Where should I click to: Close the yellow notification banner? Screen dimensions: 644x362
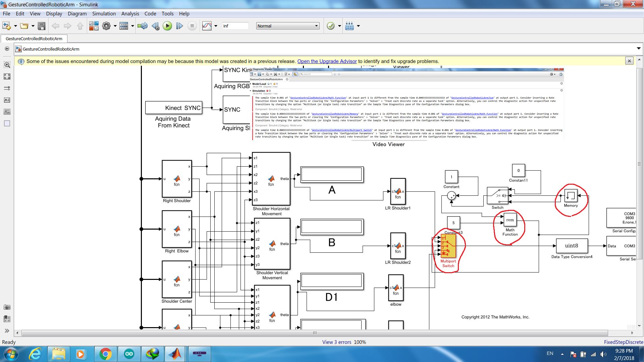coord(629,61)
